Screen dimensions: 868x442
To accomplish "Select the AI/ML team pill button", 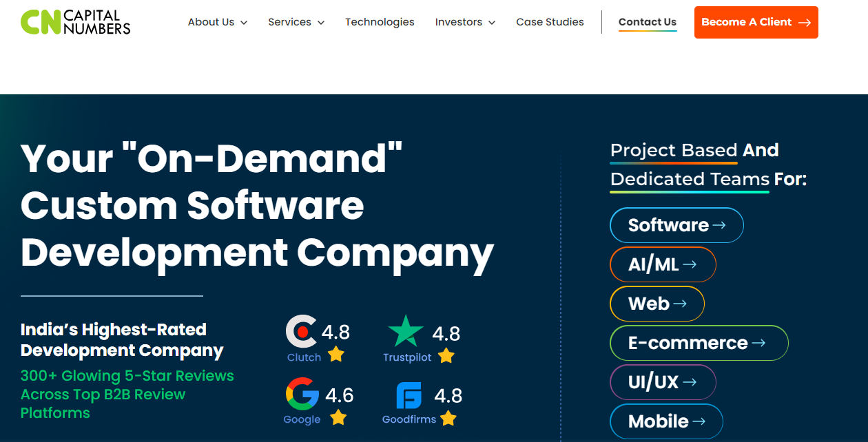I will [663, 264].
